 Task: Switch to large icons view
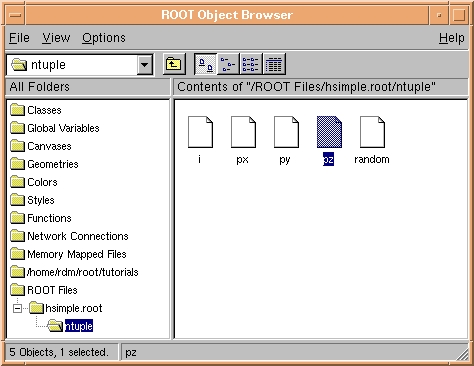pos(206,64)
